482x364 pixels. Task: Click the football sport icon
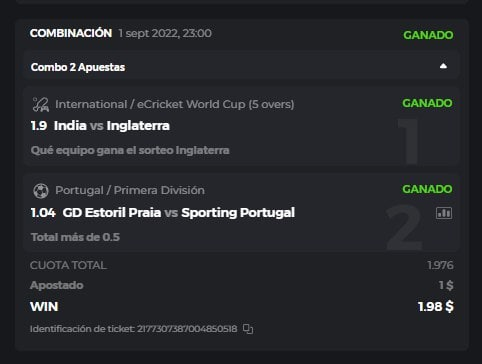(41, 191)
